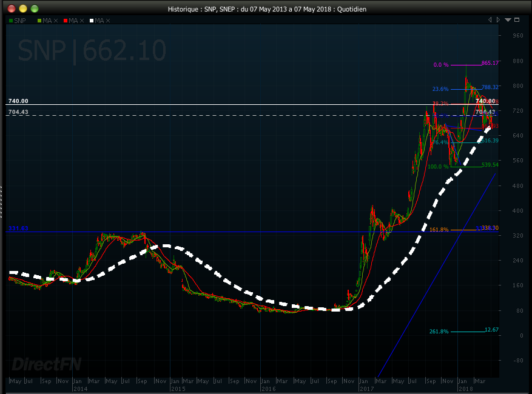The height and width of the screenshot is (394, 532).
Task: Click the magenta 865.17 price label
Action: coord(490,62)
